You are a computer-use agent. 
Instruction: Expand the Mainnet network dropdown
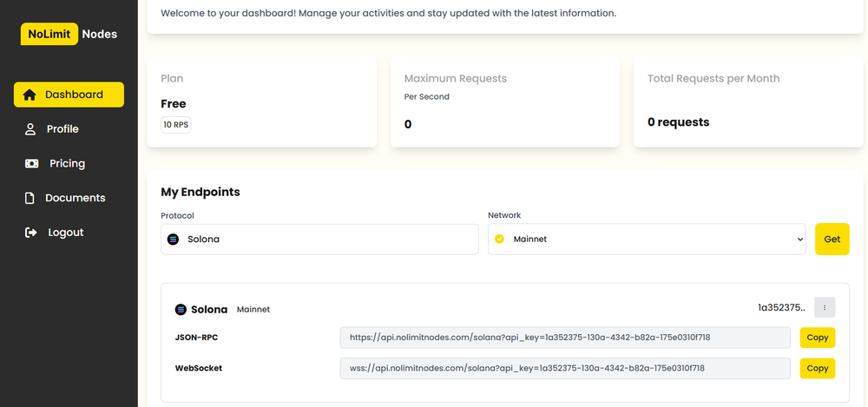point(647,240)
